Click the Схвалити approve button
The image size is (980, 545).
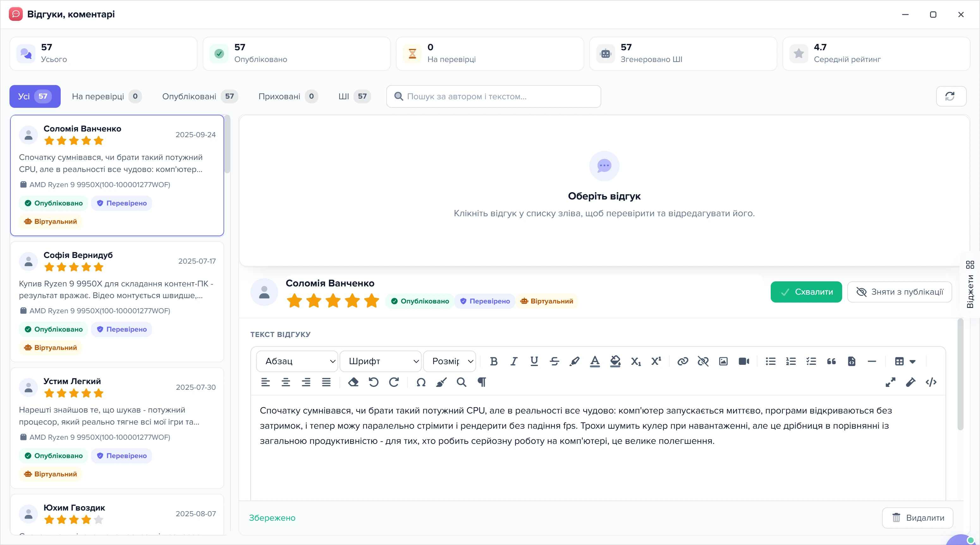806,292
